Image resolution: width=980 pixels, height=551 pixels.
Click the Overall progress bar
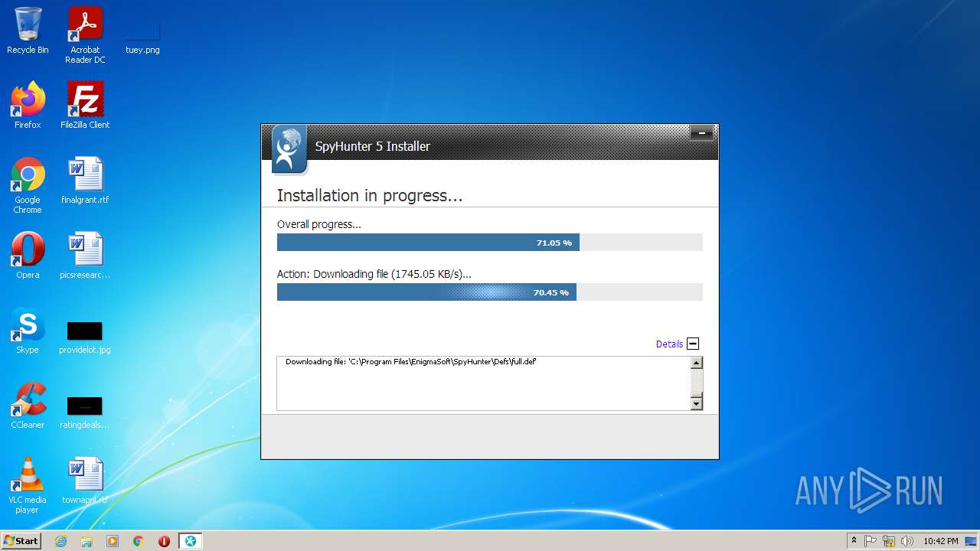[x=490, y=243]
